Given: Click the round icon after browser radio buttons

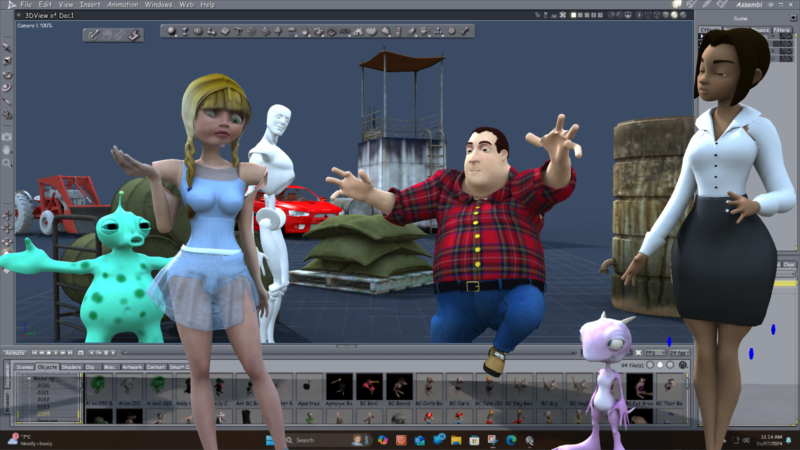Looking at the screenshot, I should coord(683,365).
